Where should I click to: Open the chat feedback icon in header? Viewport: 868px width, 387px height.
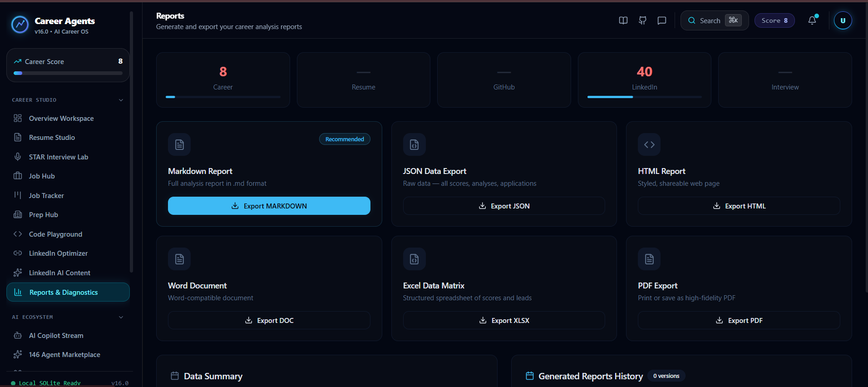tap(662, 20)
